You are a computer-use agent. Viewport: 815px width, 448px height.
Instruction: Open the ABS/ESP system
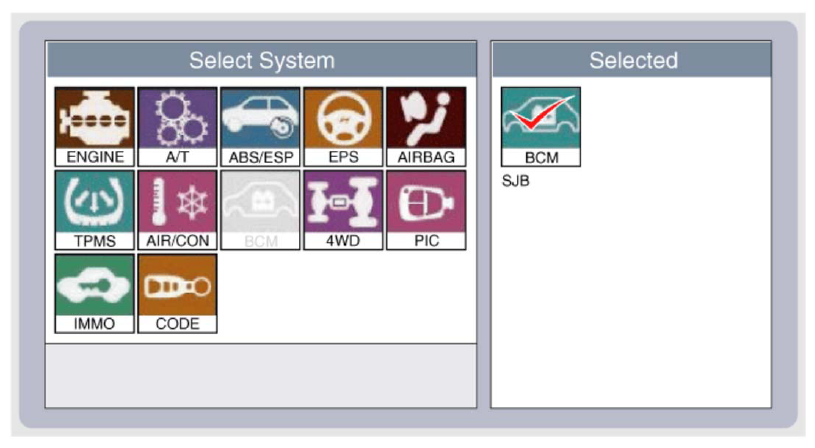tap(260, 126)
